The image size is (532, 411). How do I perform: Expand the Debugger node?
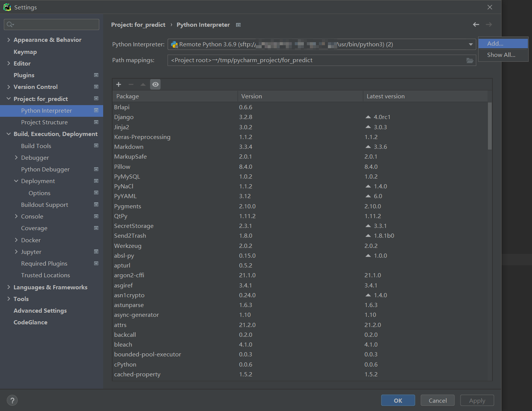click(x=16, y=157)
